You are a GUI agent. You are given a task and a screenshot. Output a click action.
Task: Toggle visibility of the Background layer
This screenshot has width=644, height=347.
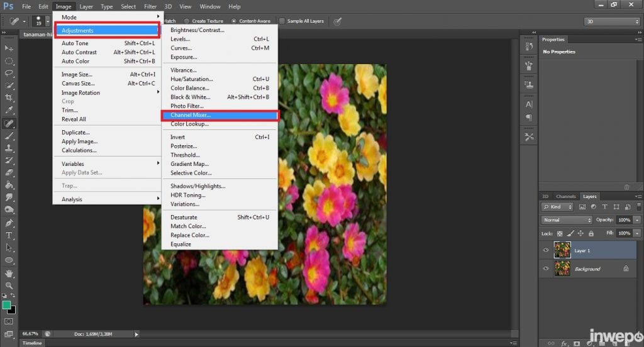(546, 268)
